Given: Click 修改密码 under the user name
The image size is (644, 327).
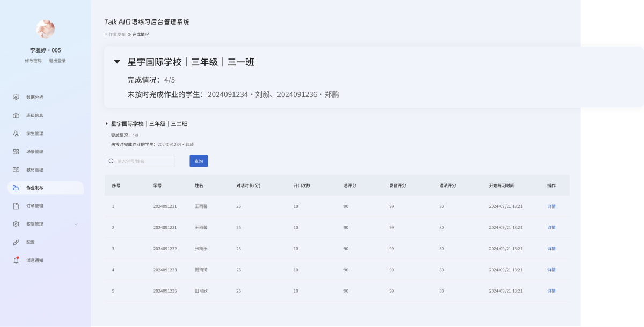Looking at the screenshot, I should tap(33, 61).
